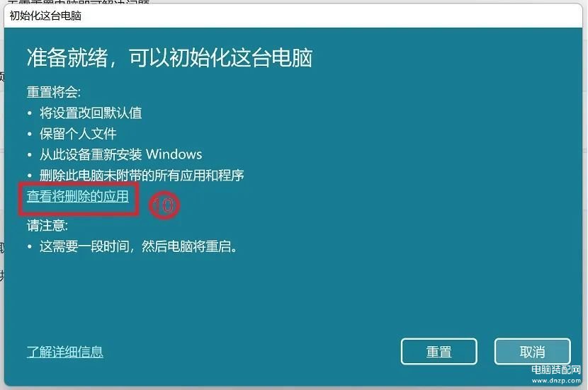The height and width of the screenshot is (390, 588).
Task: Click the bullet dot before 将设置改回默认值
Action: tap(30, 113)
